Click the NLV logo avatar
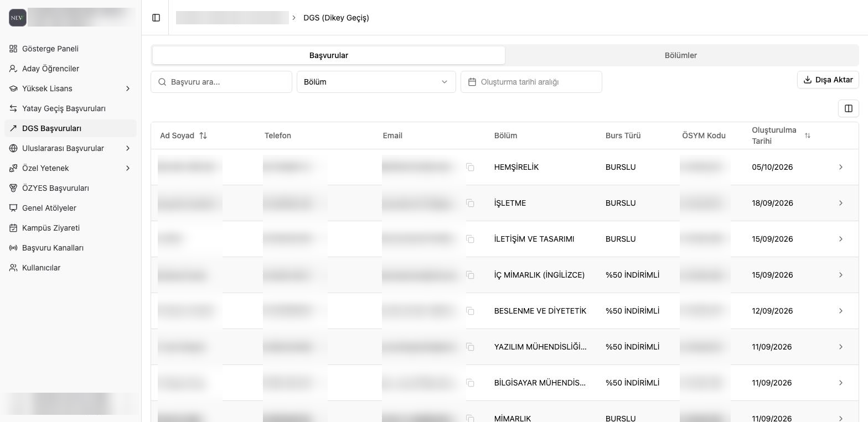The height and width of the screenshot is (422, 868). point(18,18)
